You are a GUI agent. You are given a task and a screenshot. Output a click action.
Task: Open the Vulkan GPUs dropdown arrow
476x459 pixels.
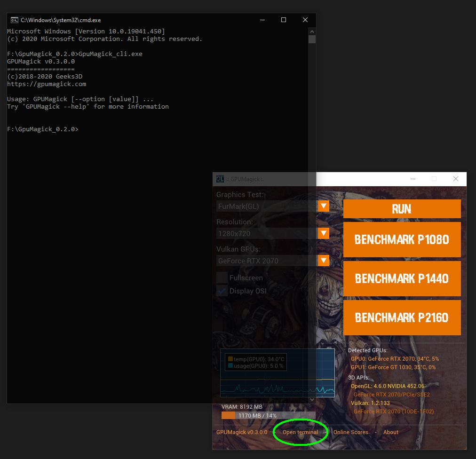point(324,261)
